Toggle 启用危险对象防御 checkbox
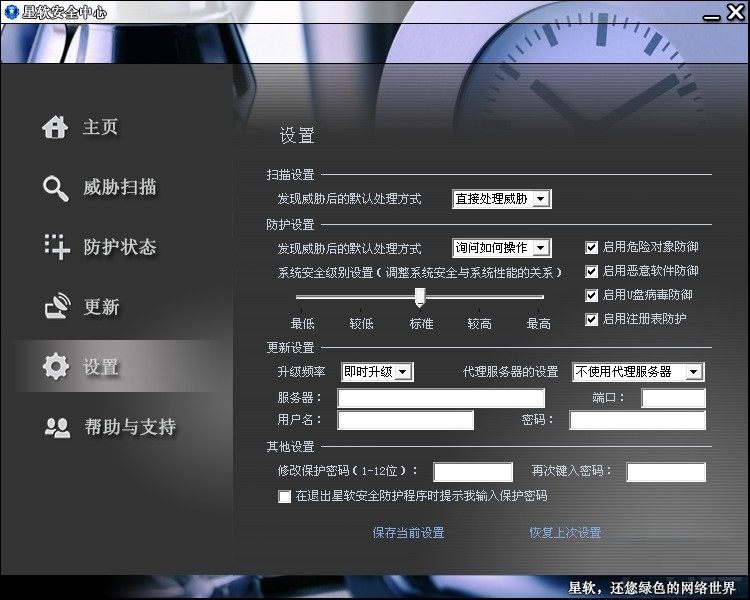750x600 pixels. pyautogui.click(x=592, y=247)
